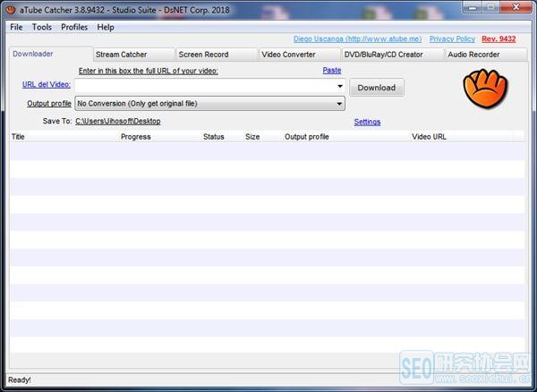Switch to the Stream Catcher tab

[x=133, y=55]
